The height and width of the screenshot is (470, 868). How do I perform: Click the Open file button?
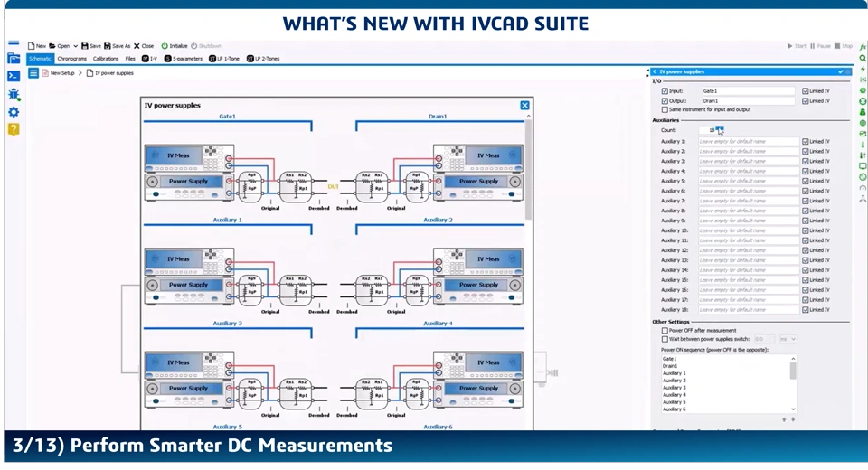pos(60,46)
